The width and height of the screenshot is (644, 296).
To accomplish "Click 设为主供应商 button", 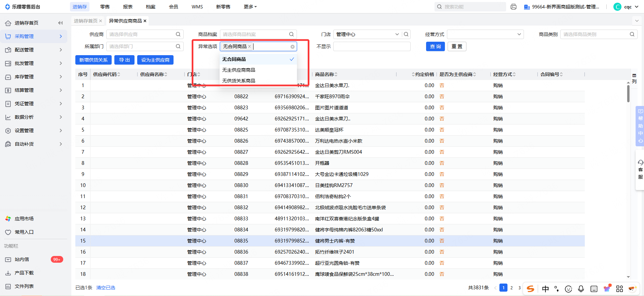I will (x=155, y=60).
